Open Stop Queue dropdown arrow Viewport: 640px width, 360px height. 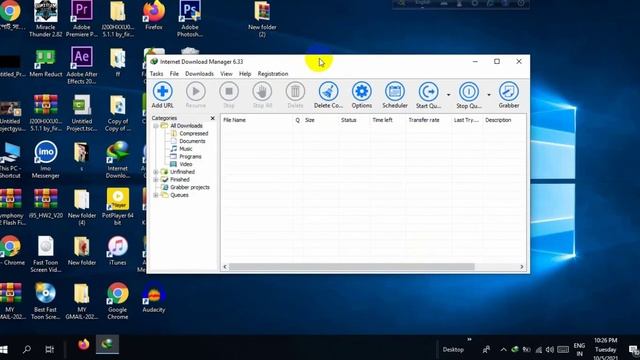[x=489, y=95]
